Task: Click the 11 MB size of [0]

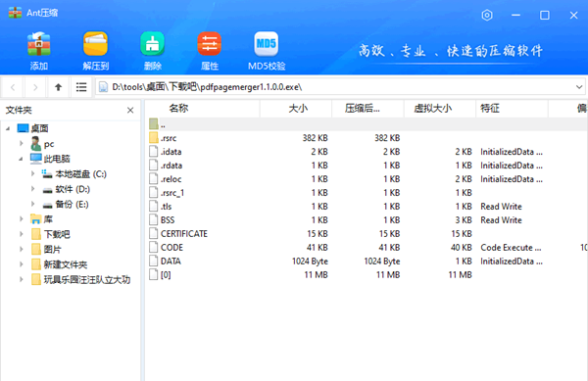Action: 316,275
